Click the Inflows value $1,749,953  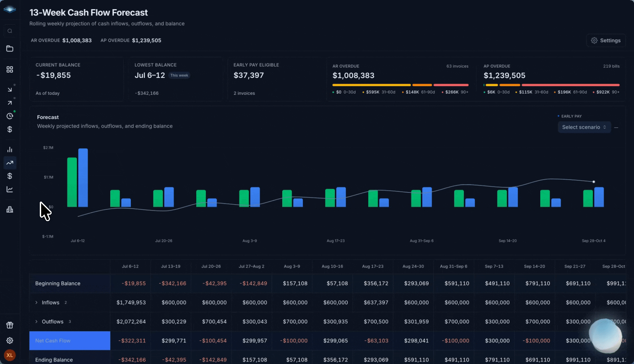coord(131,303)
